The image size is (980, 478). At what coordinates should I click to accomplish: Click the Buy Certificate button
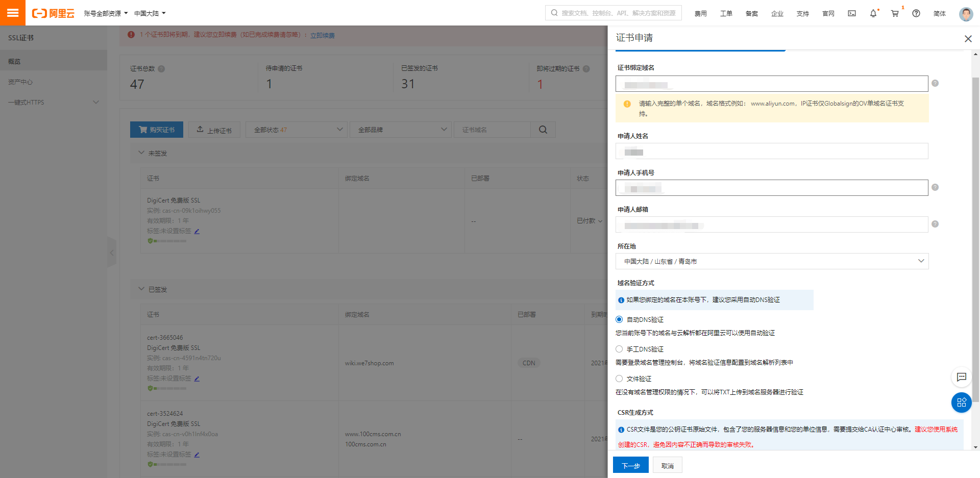pyautogui.click(x=157, y=130)
